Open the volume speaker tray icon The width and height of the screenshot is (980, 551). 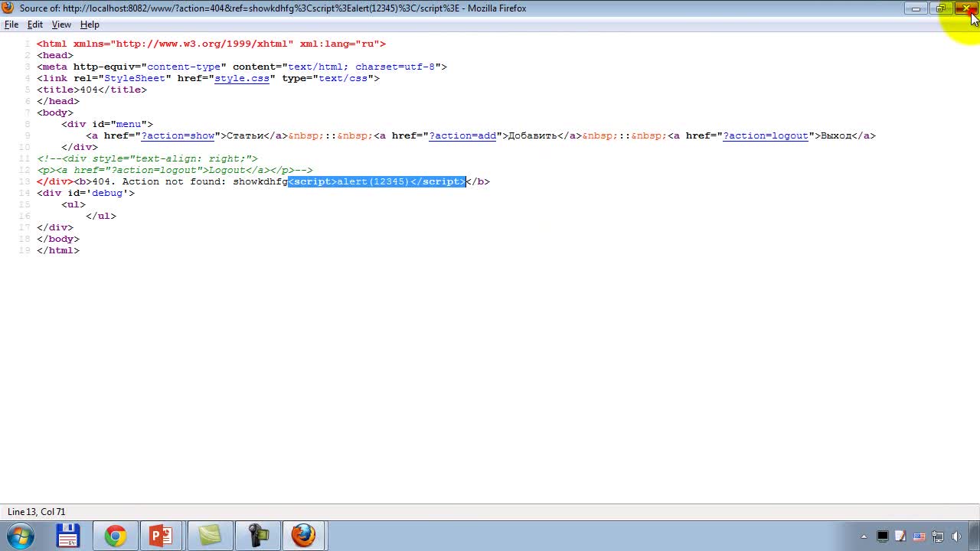click(x=957, y=536)
